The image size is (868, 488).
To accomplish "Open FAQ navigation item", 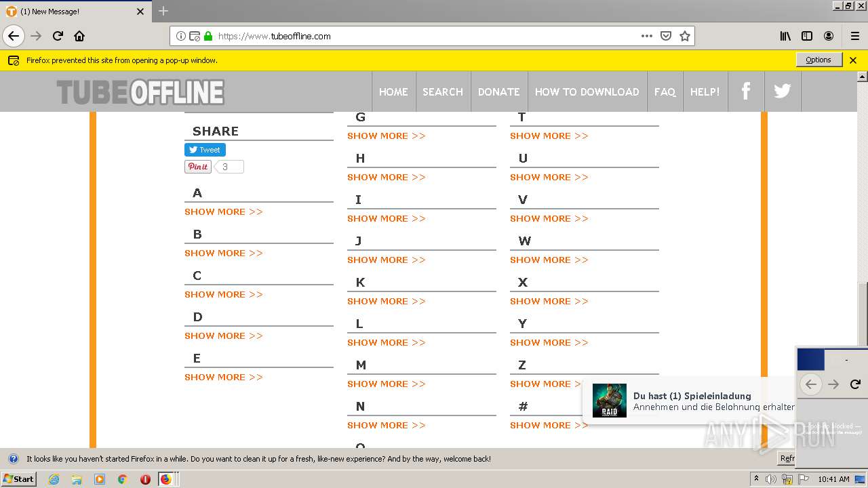I will click(x=665, y=91).
